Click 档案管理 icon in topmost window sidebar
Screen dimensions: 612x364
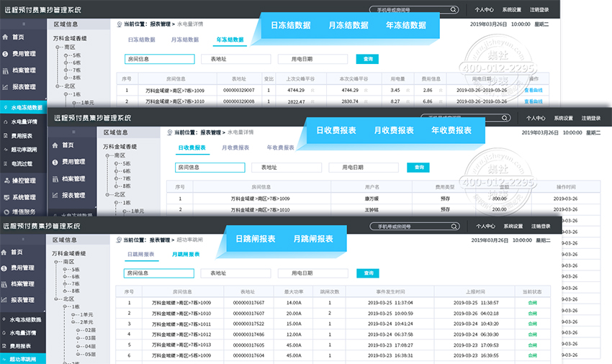[x=6, y=70]
